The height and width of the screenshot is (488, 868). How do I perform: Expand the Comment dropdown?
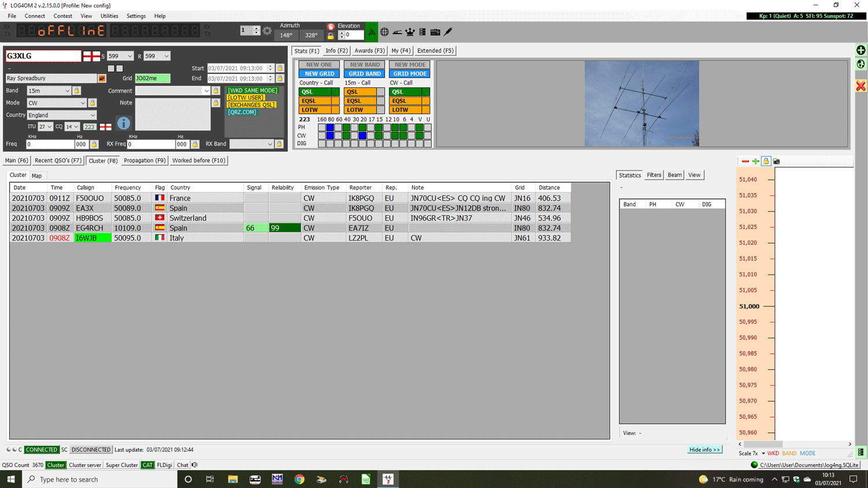pyautogui.click(x=207, y=91)
